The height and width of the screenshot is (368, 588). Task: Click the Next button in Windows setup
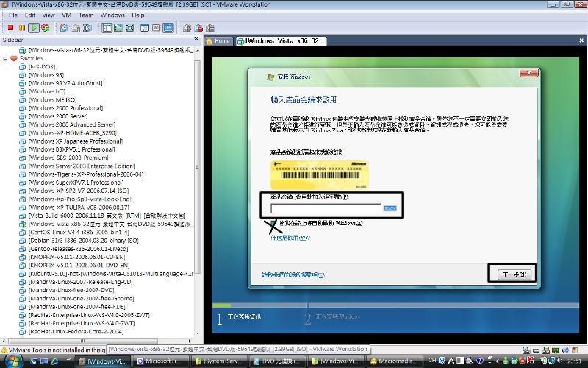pyautogui.click(x=514, y=275)
